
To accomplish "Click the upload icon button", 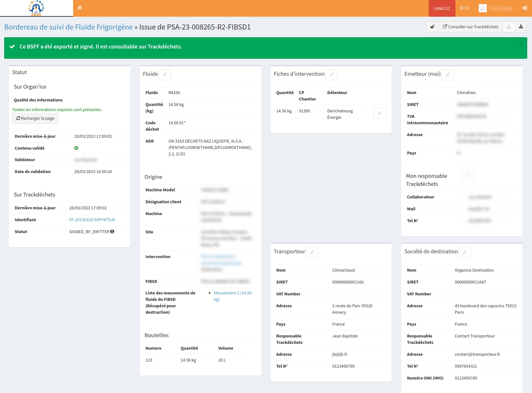I will click(x=509, y=27).
